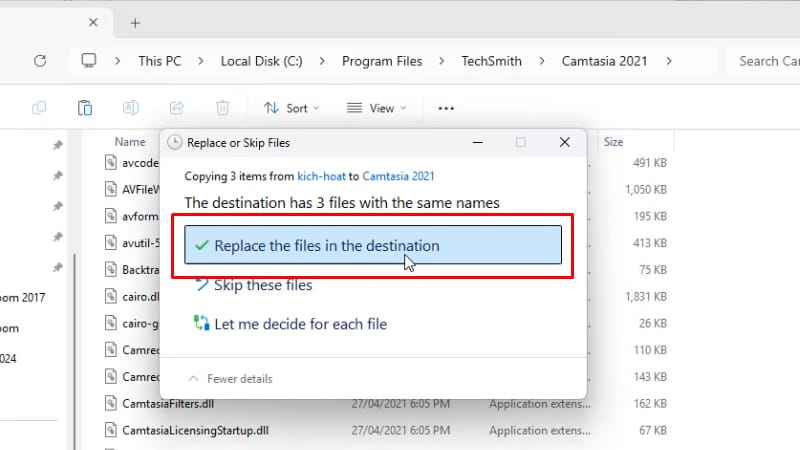
Task: Expand chevron after Program Files breadcrumb
Action: (x=441, y=61)
